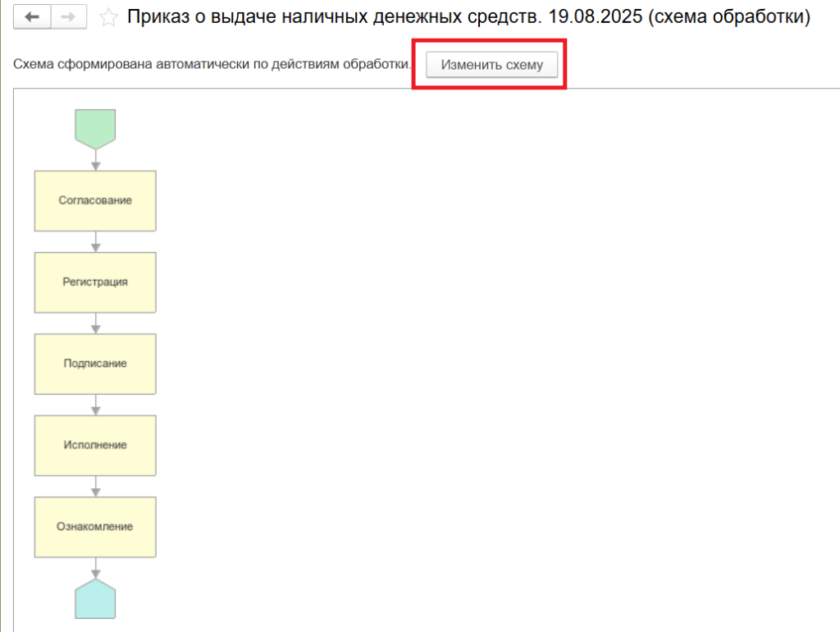
Task: Click the arrow from start node to Согласование
Action: tap(95, 160)
